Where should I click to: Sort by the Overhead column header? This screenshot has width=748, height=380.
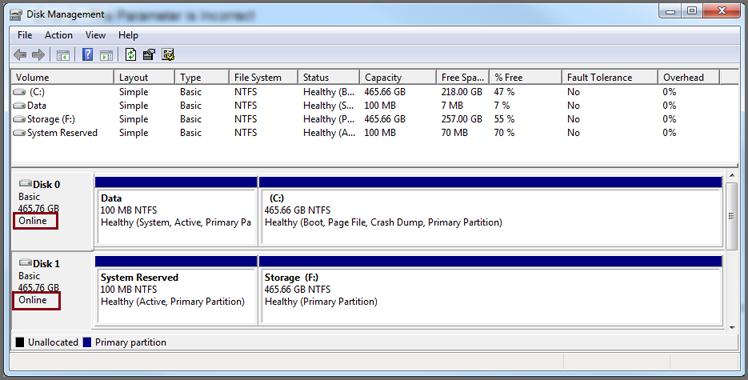pyautogui.click(x=688, y=77)
